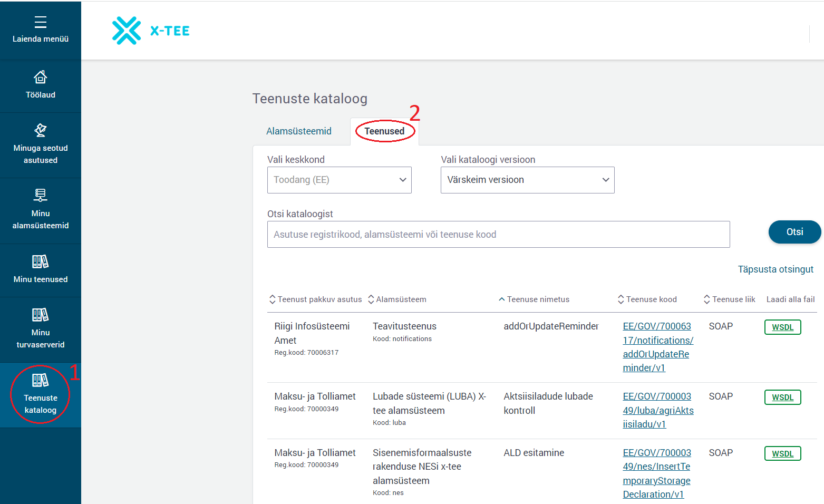Sort by Teenuse kood column
This screenshot has height=504, width=824.
tap(647, 299)
